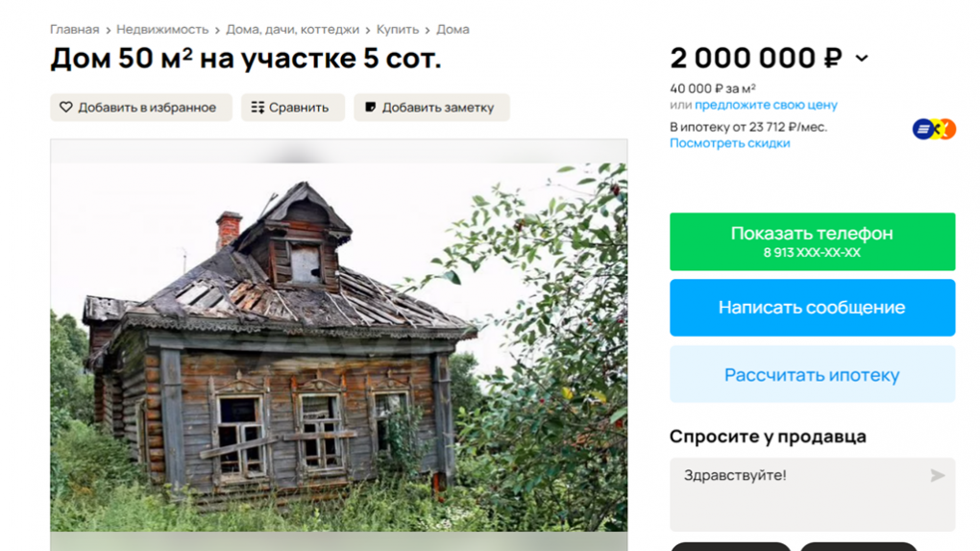Select the Купить breadcrumb link
The width and height of the screenshot is (980, 551).
[398, 30]
